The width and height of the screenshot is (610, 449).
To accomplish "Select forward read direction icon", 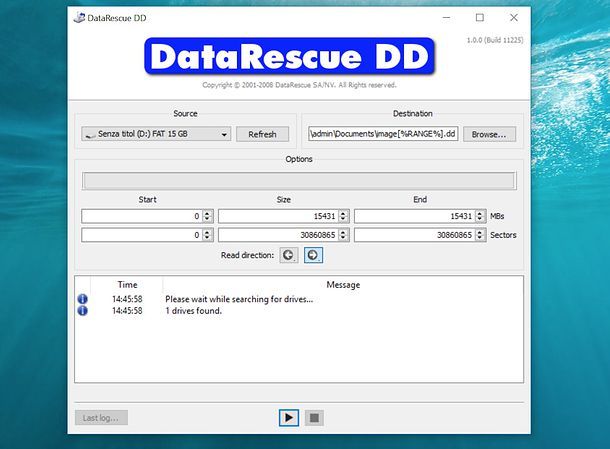I will coord(313,255).
